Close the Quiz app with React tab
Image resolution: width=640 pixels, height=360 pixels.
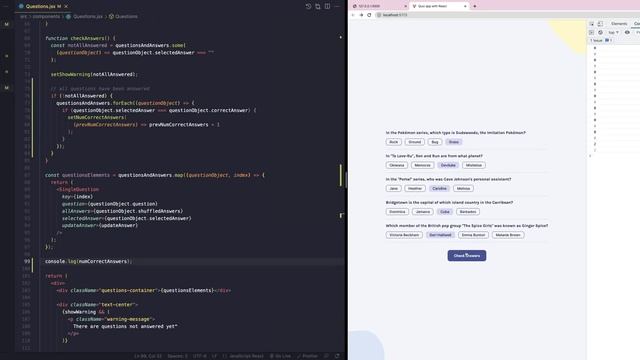coord(465,7)
